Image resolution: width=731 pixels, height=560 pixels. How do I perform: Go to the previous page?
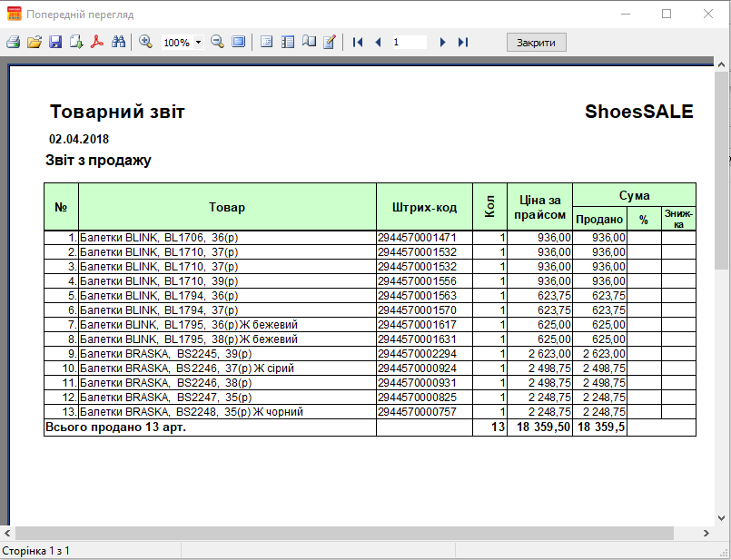click(x=378, y=43)
